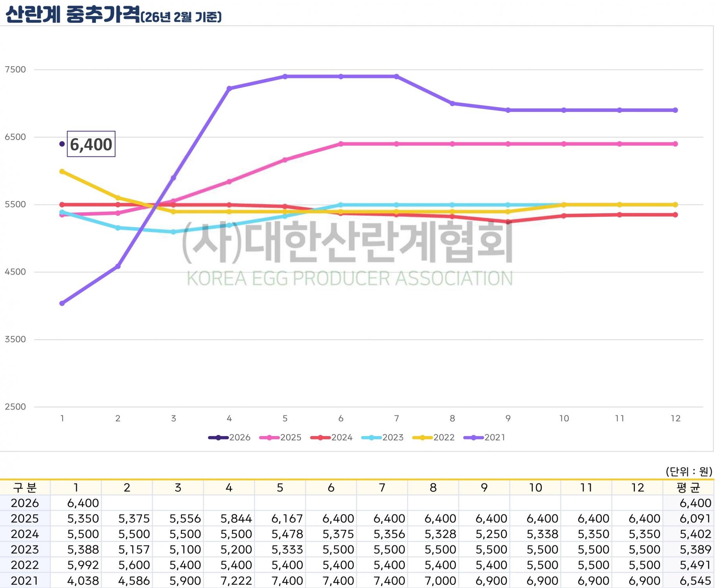Click the 평균 column header in table
Viewport: 715px width, 588px height.
pos(688,488)
